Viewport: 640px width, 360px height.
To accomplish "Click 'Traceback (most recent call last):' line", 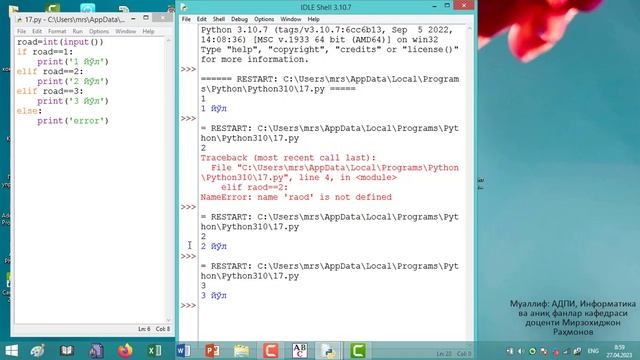I will point(288,158).
